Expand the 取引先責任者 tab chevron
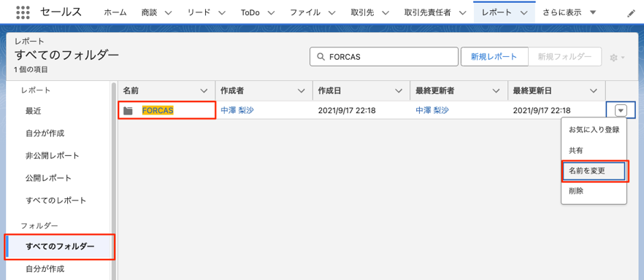 pos(462,12)
